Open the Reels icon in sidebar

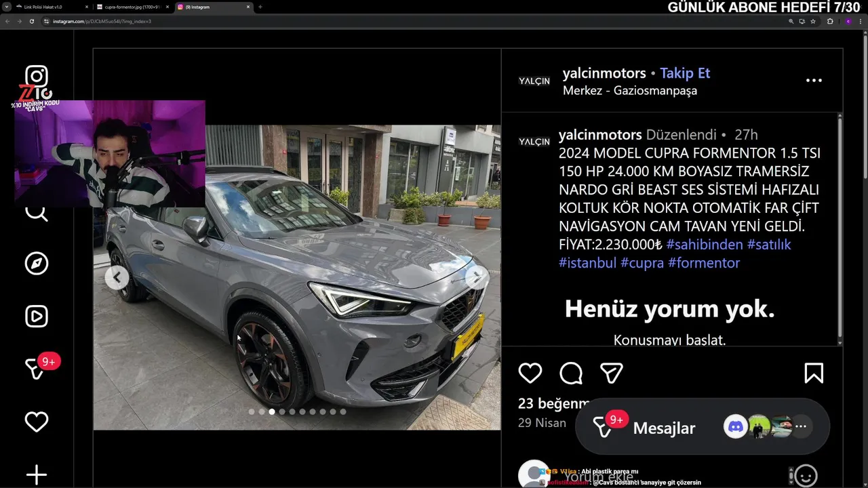37,317
